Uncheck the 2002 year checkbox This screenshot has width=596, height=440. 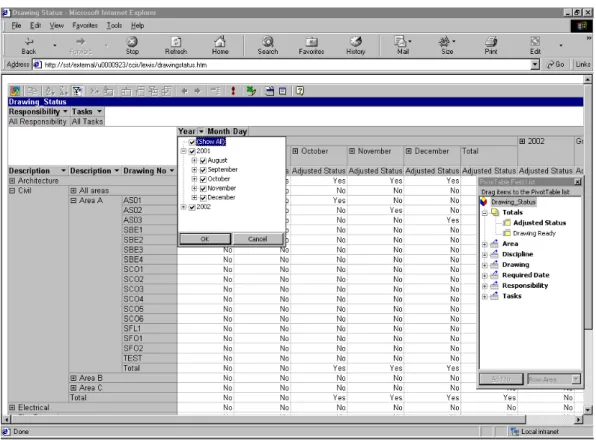192,207
